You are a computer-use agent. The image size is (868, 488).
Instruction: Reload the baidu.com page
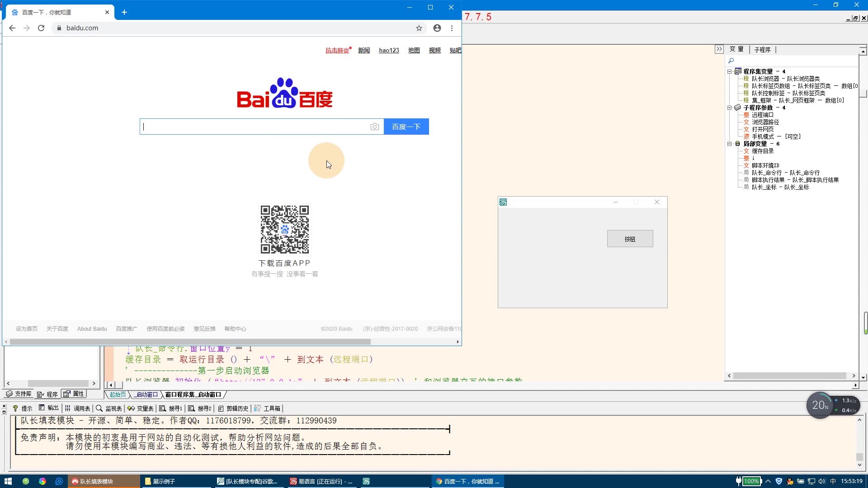point(41,28)
